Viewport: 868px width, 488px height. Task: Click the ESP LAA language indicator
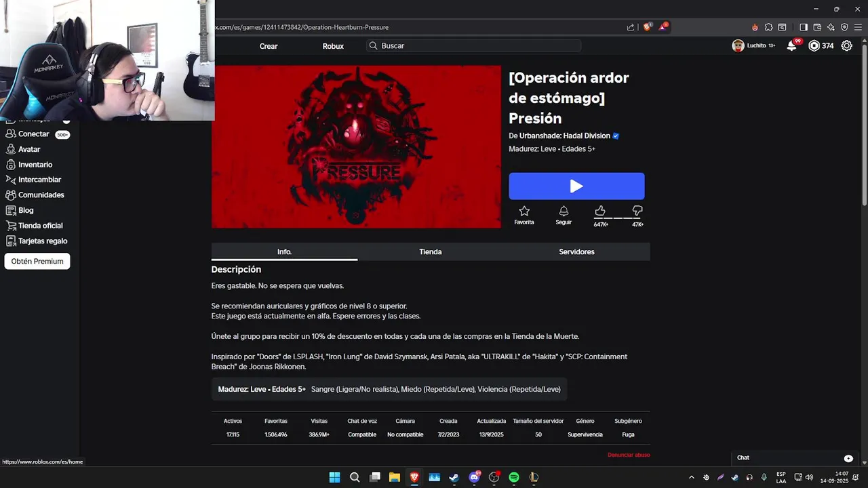(x=781, y=477)
